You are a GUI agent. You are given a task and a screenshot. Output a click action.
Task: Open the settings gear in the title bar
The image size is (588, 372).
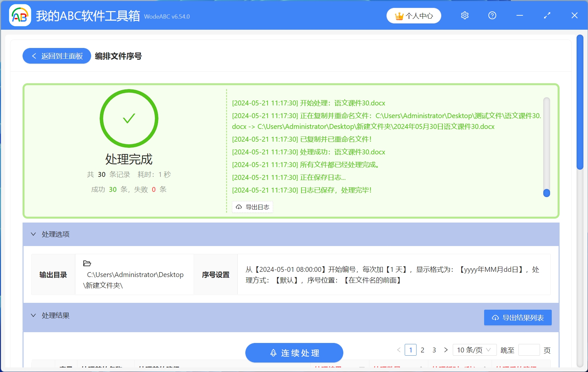[x=465, y=15]
